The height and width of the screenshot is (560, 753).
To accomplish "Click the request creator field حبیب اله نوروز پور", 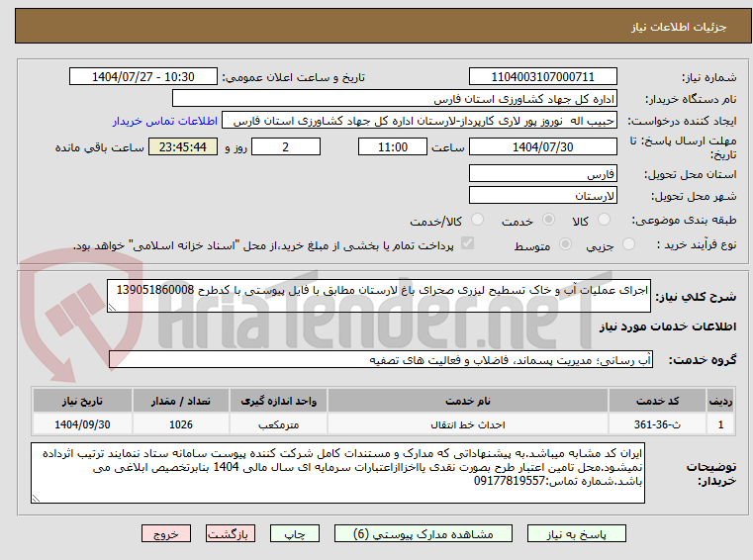I will (x=420, y=121).
